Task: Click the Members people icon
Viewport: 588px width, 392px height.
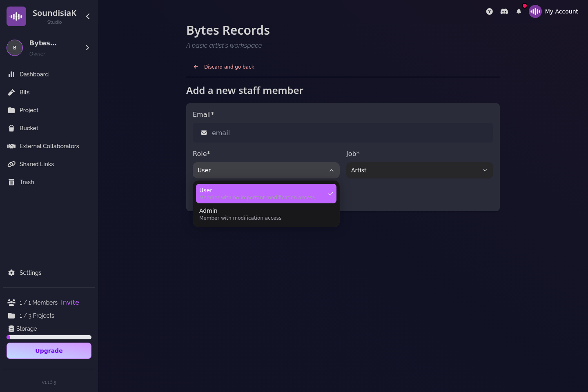Action: click(x=11, y=303)
